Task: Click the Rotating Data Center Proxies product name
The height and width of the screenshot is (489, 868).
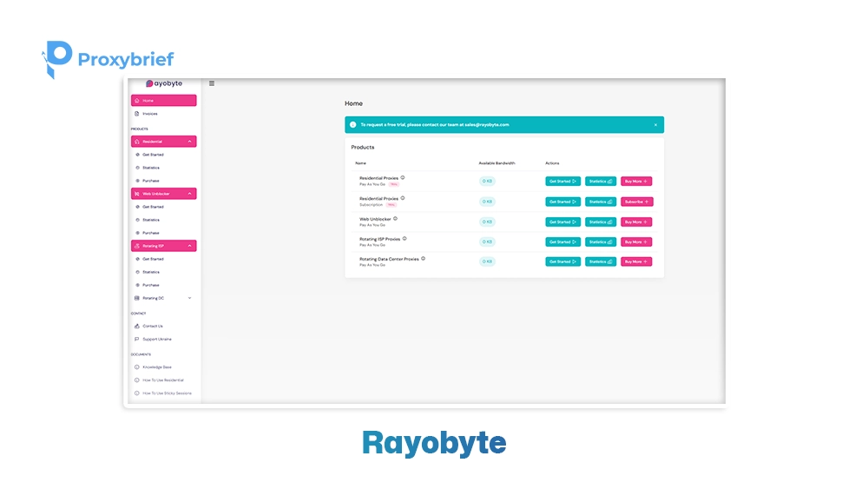Action: 389,259
